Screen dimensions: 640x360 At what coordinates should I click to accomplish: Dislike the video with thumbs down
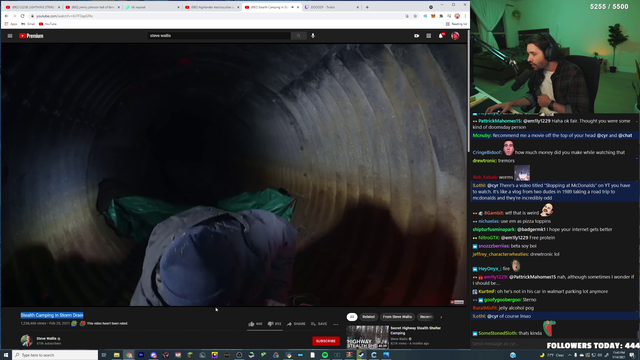(274, 324)
